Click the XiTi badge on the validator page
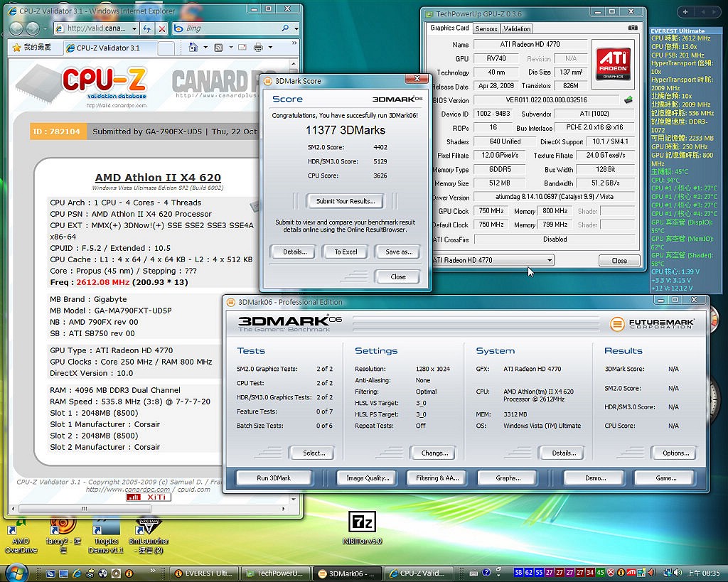 click(x=148, y=497)
